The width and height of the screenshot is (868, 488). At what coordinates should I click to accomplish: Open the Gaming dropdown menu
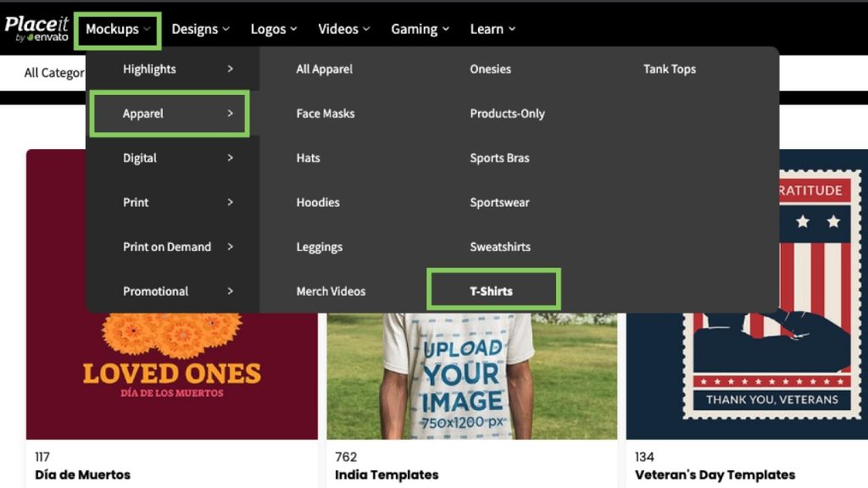(x=420, y=30)
